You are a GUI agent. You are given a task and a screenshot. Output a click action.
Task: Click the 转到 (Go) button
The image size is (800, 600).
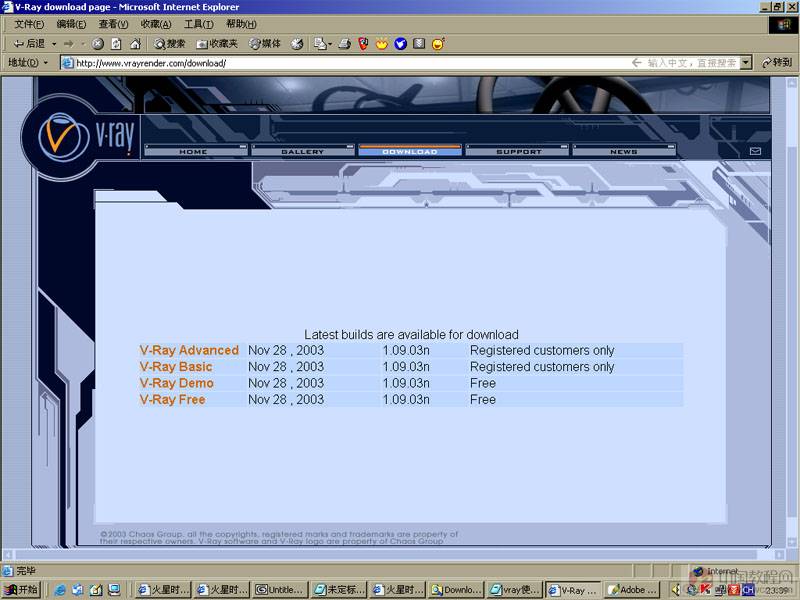point(777,63)
